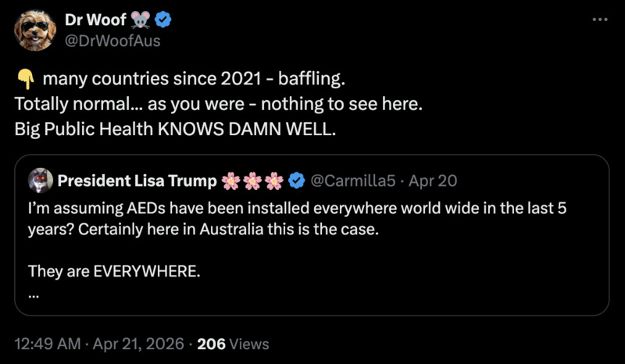Click the 'They are EVERYWHERE.' line

point(114,271)
